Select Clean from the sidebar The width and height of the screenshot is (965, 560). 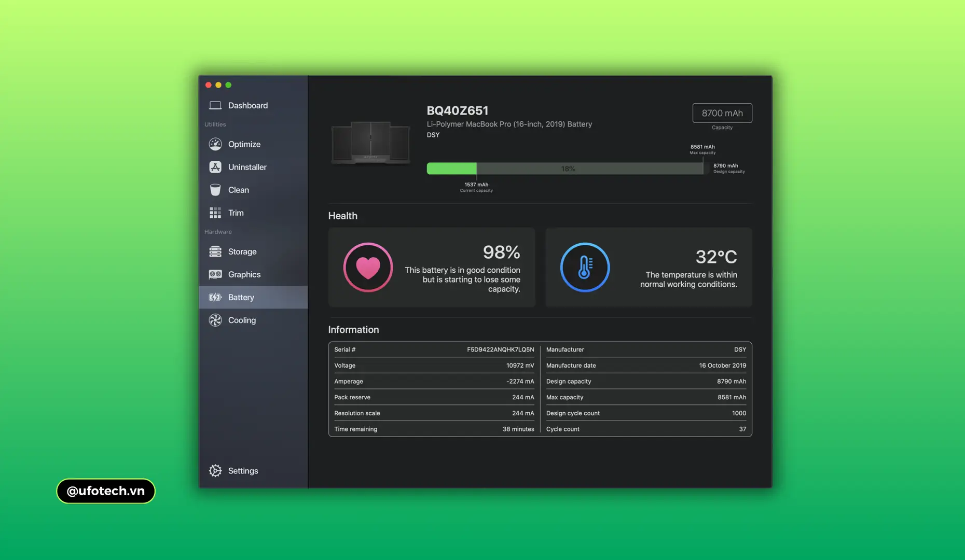point(253,190)
